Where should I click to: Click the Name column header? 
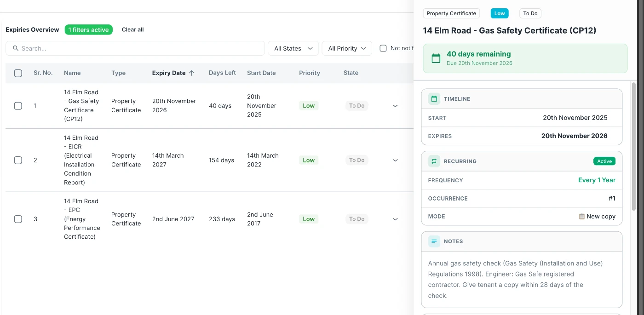[72, 73]
